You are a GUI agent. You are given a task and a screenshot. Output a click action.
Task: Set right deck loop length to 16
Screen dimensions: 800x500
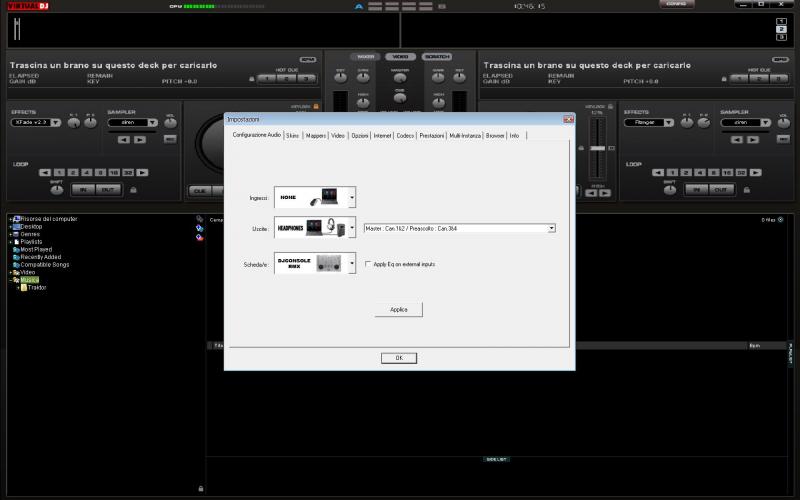pos(727,172)
